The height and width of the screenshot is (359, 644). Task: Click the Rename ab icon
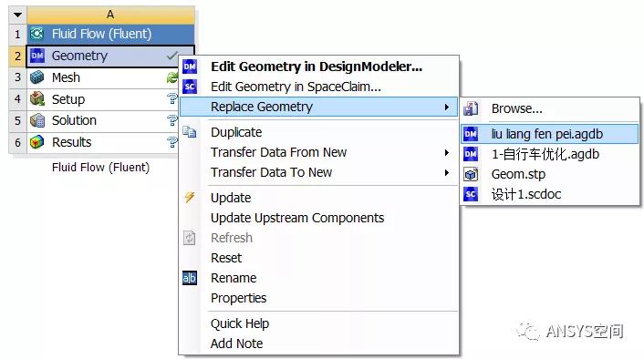[x=190, y=278]
